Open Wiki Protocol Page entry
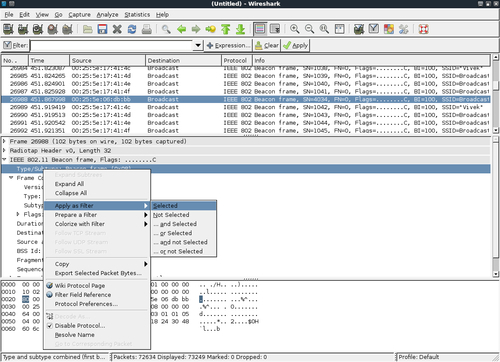The image size is (500, 362). [97, 286]
